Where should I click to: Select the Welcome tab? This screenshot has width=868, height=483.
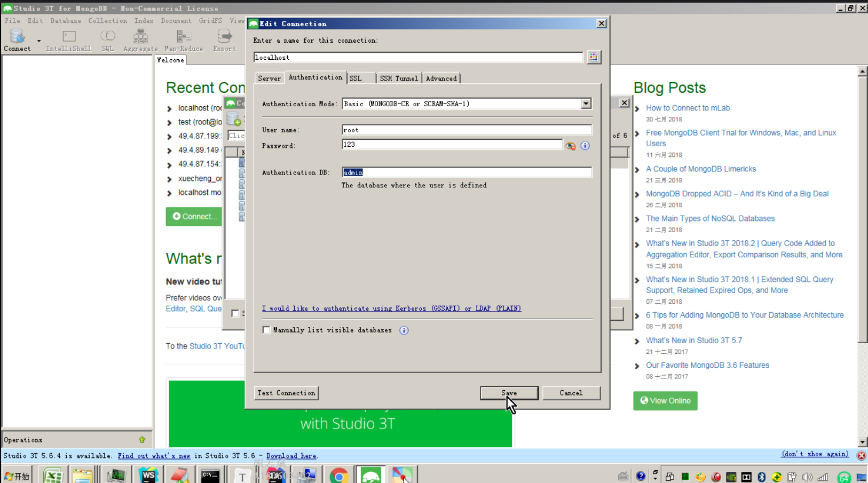170,60
